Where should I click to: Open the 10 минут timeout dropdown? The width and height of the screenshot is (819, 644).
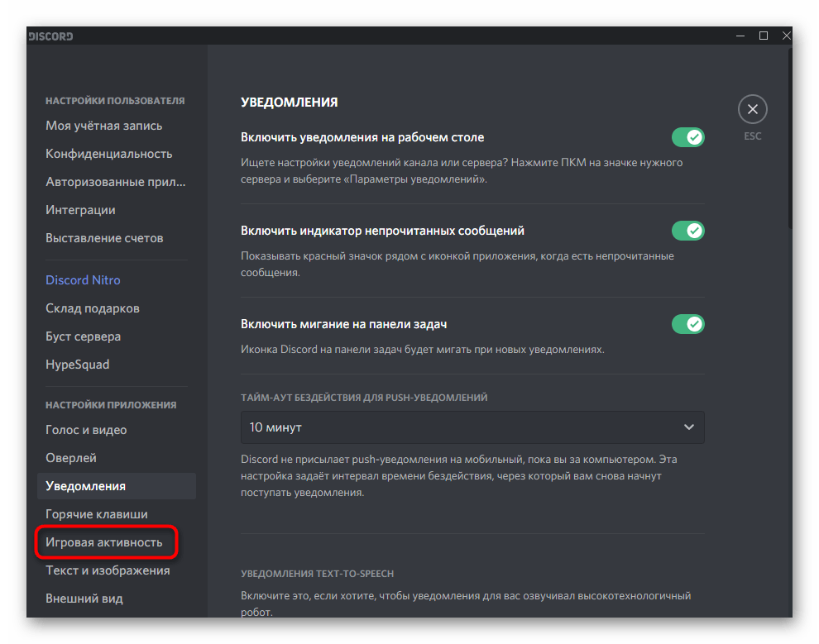472,427
